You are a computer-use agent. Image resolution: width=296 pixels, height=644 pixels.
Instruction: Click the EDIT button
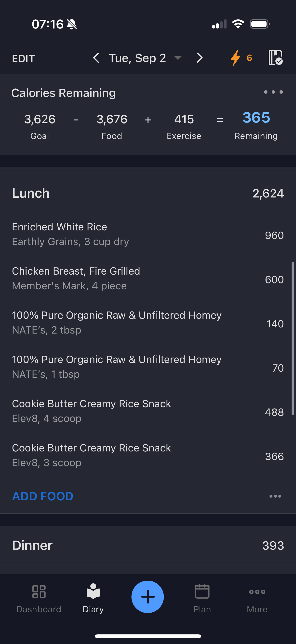(24, 58)
